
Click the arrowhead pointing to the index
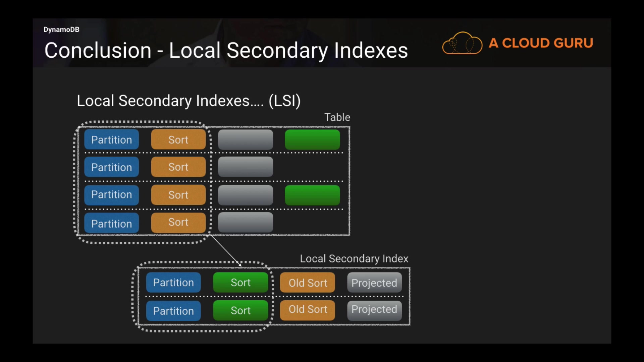pos(239,264)
